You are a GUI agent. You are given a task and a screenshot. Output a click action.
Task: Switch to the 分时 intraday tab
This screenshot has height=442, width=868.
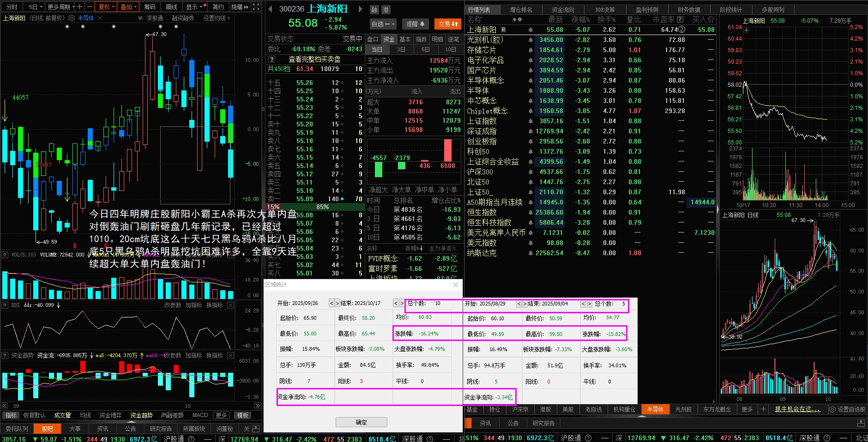(x=12, y=7)
